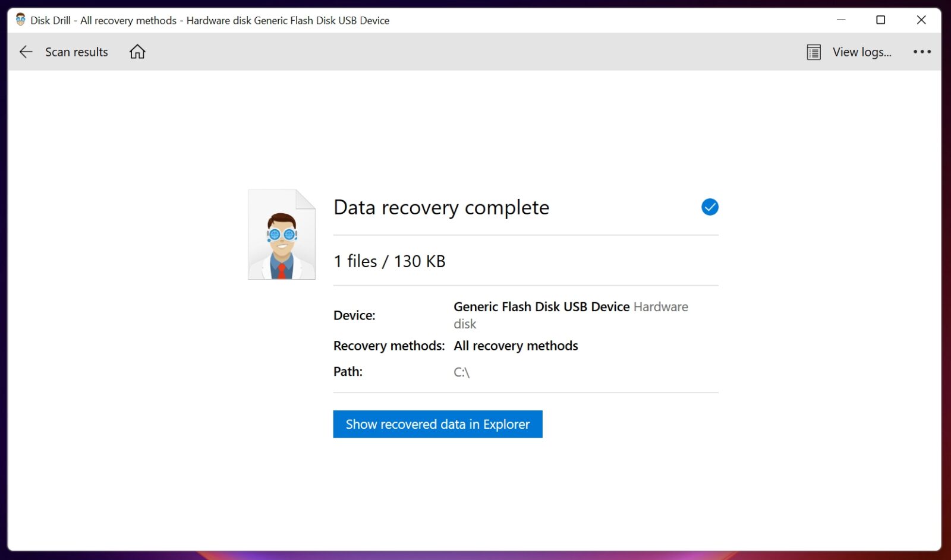Navigate back using the arrow icon
Image resolution: width=951 pixels, height=560 pixels.
click(26, 52)
